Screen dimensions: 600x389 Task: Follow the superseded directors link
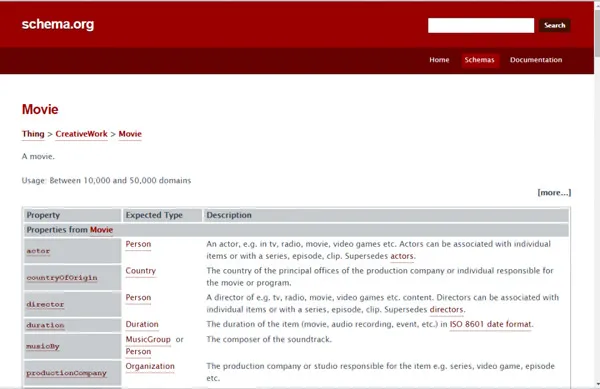(x=447, y=309)
